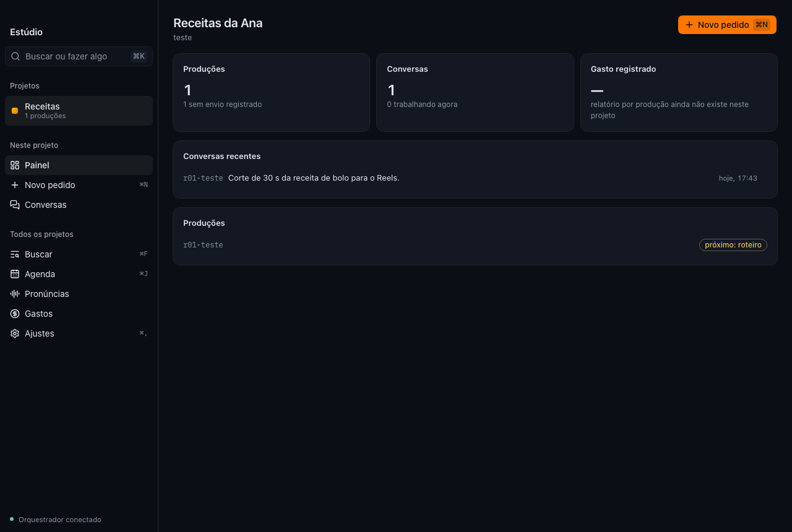Click the Projetos section label
Screen dimensions: 792x532
click(25, 86)
